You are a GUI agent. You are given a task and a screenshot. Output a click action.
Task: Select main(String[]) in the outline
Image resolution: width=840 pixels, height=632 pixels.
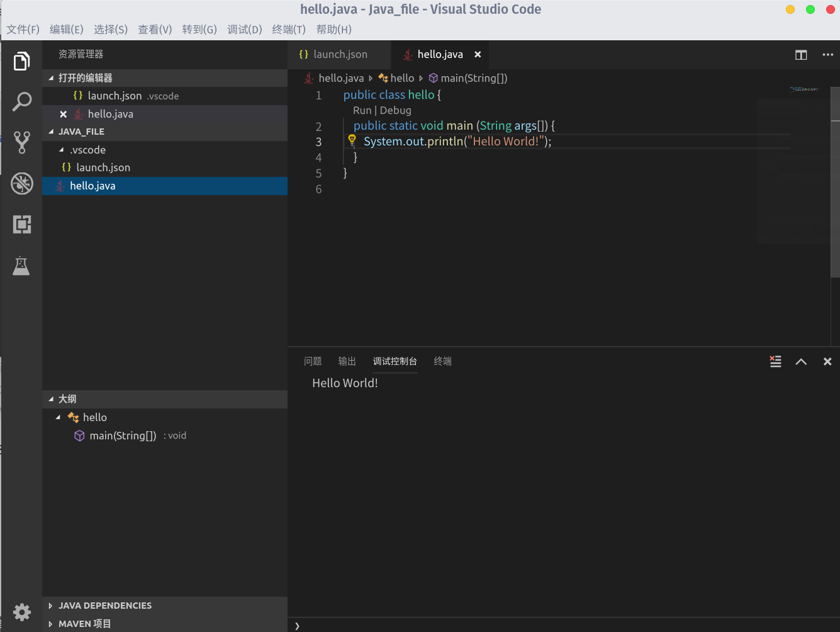165,436
